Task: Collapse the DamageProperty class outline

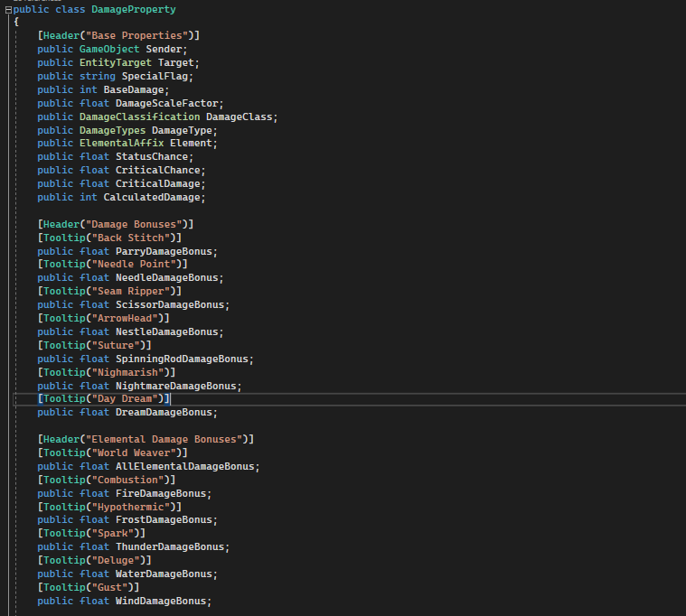Action: coord(8,10)
